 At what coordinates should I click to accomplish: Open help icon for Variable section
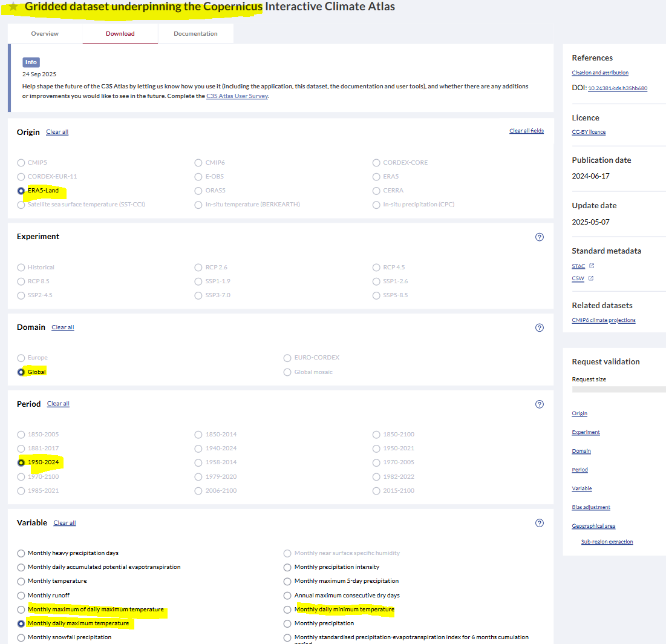(x=540, y=523)
